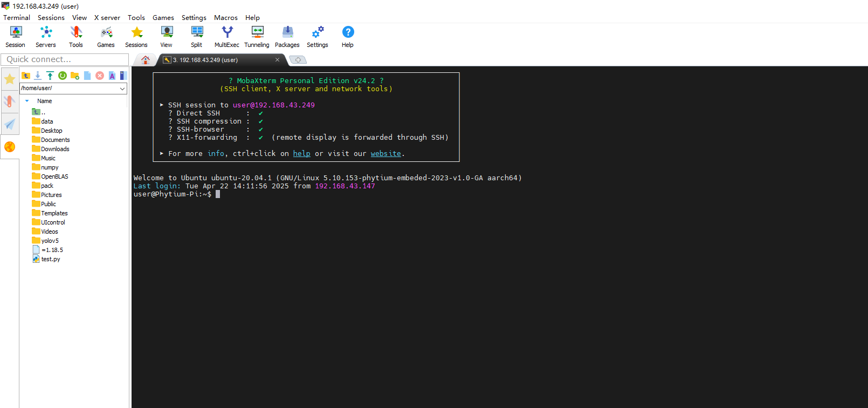Image resolution: width=868 pixels, height=408 pixels.
Task: Click the View toolbar button
Action: (167, 37)
